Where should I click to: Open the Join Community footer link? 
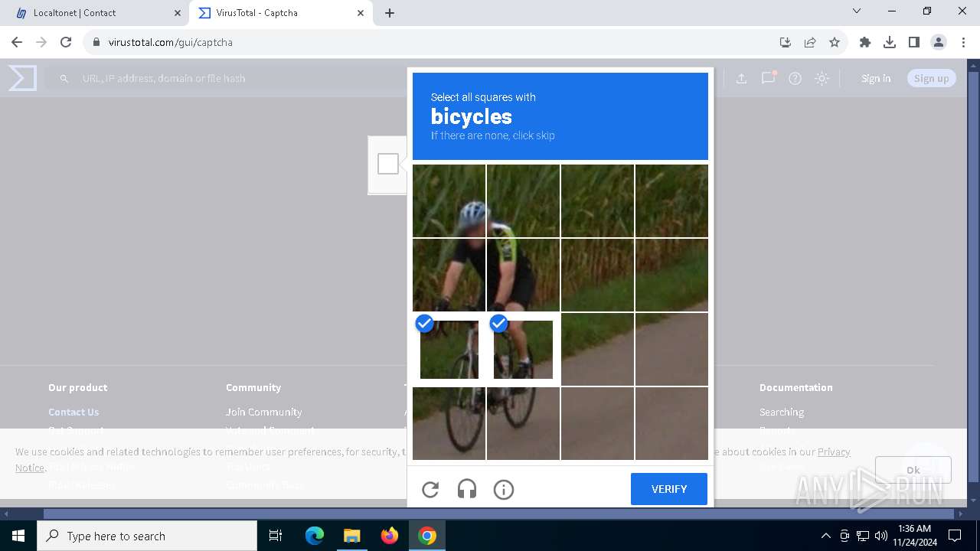263,412
